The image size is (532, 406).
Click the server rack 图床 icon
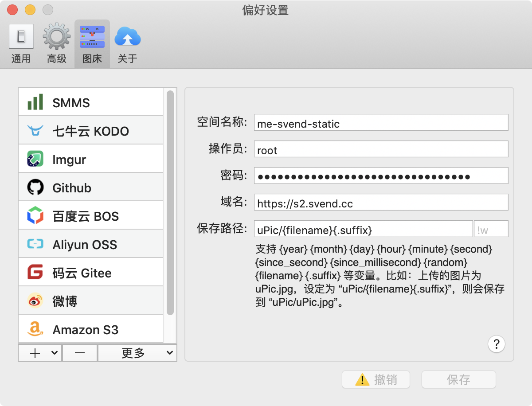pyautogui.click(x=92, y=36)
